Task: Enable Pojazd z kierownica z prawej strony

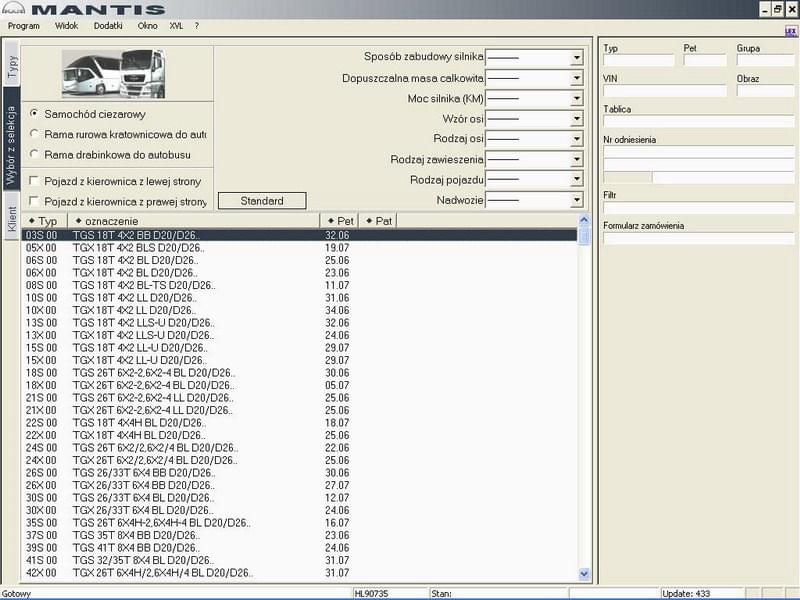Action: tap(34, 202)
